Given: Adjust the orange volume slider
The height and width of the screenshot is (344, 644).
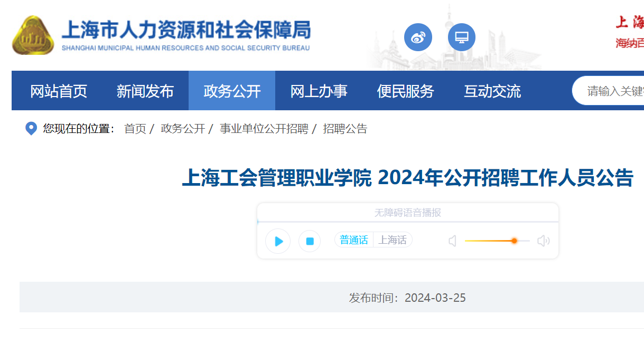Looking at the screenshot, I should [497, 241].
